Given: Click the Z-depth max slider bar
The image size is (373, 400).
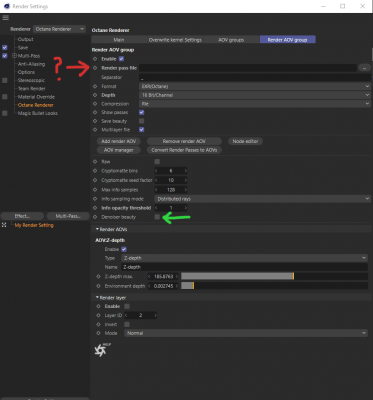Looking at the screenshot, I should pos(274,276).
